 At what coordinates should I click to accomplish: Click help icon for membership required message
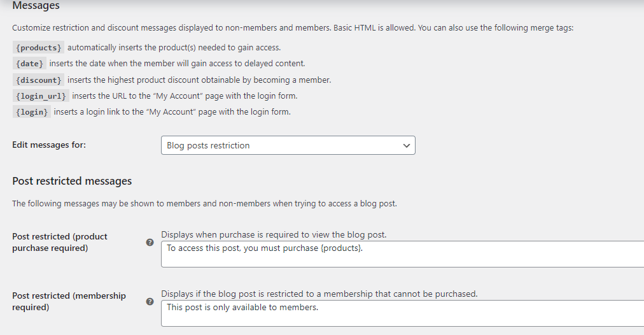(150, 301)
